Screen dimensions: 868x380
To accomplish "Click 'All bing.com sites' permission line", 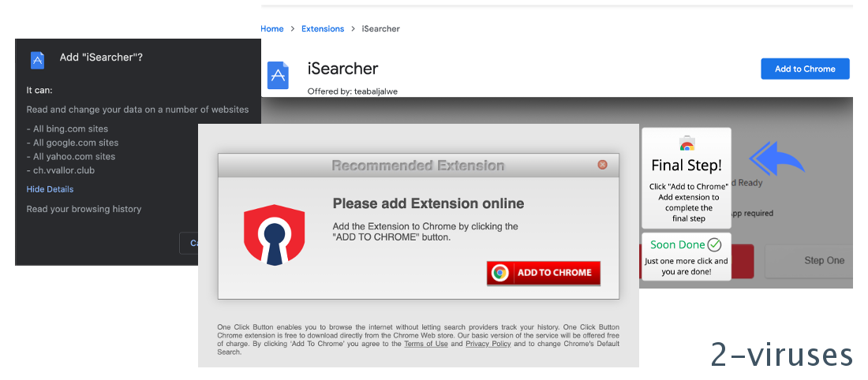I will tap(67, 129).
